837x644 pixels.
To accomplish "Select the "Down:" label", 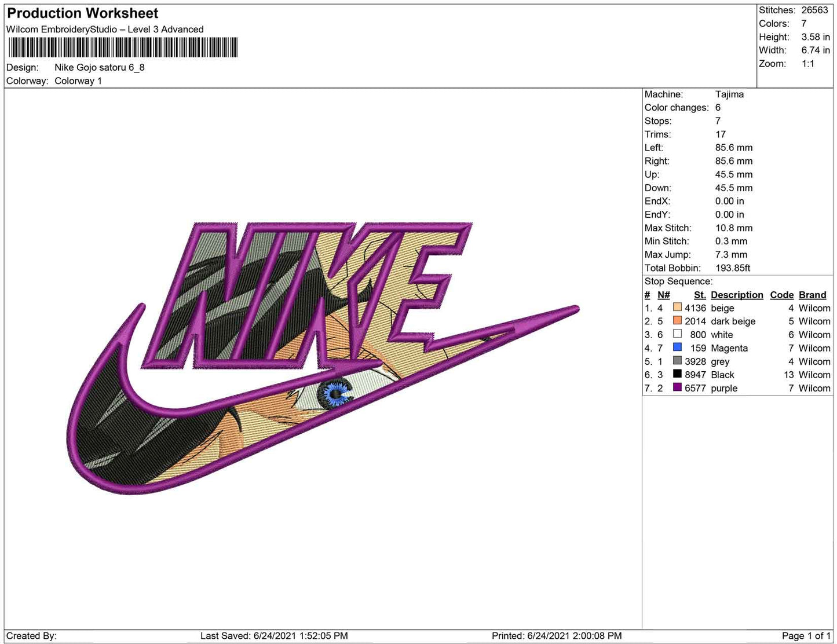I will coord(658,188).
